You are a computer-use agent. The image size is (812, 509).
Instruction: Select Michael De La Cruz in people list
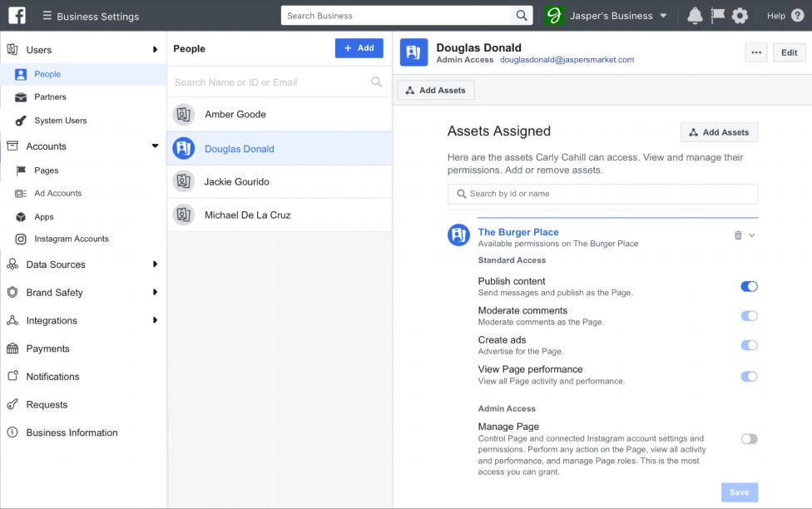pos(280,215)
